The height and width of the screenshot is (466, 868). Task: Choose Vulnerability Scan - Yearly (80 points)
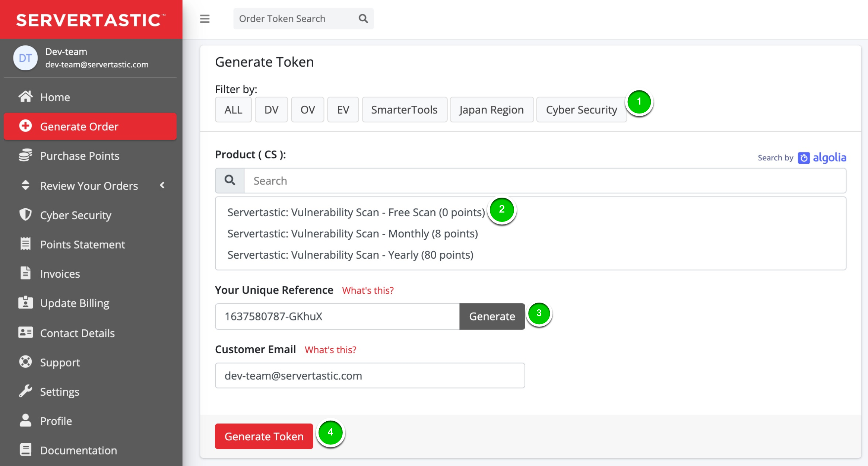350,255
